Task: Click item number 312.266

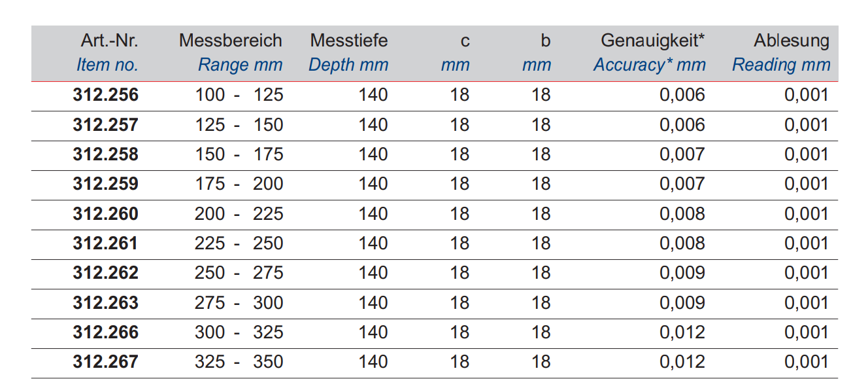Action: point(106,332)
